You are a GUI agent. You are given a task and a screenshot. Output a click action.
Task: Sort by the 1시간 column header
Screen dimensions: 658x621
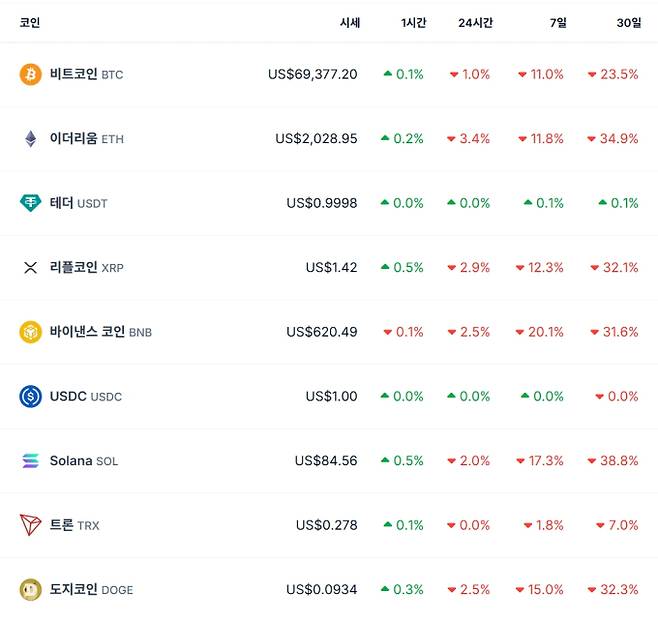pyautogui.click(x=413, y=22)
